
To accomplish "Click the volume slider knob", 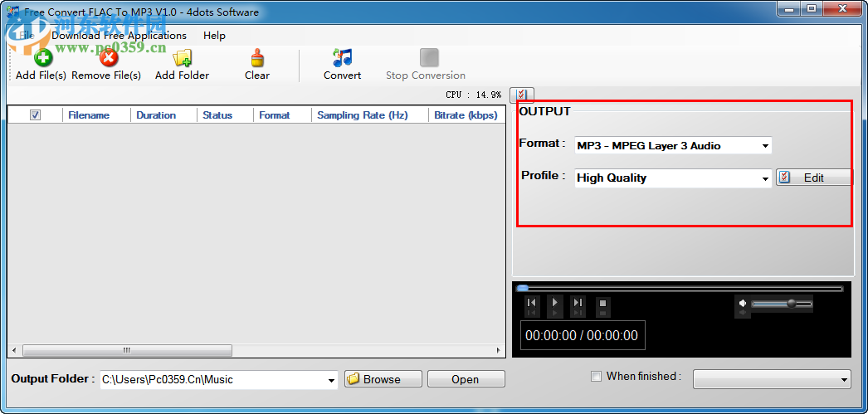I will tap(791, 304).
